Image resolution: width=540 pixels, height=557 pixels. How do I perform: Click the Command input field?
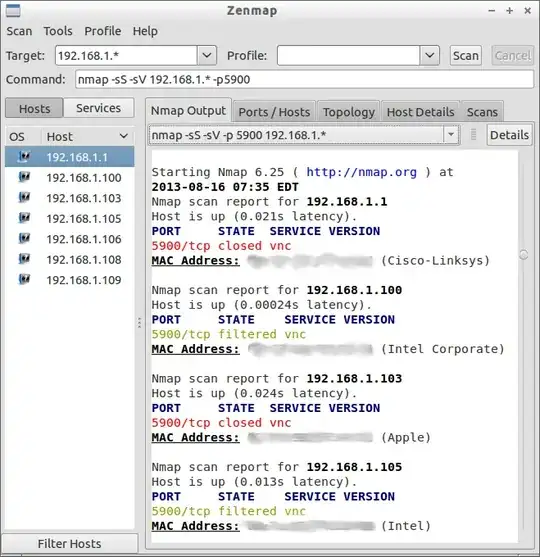point(304,79)
